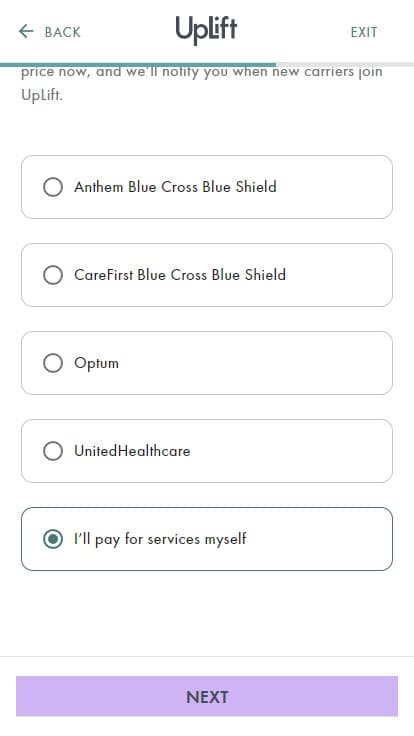Click the intro paragraph mentioning new carriers
The height and width of the screenshot is (736, 414).
(x=202, y=84)
